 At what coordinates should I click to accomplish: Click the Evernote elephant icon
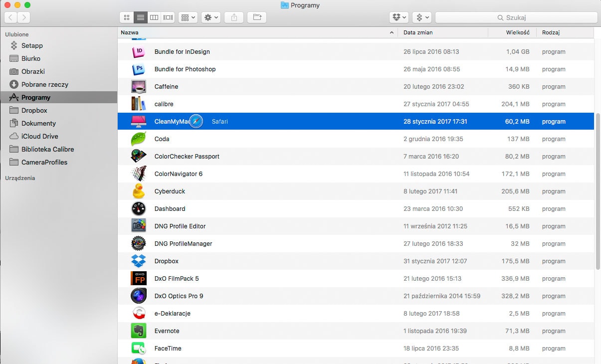click(138, 331)
